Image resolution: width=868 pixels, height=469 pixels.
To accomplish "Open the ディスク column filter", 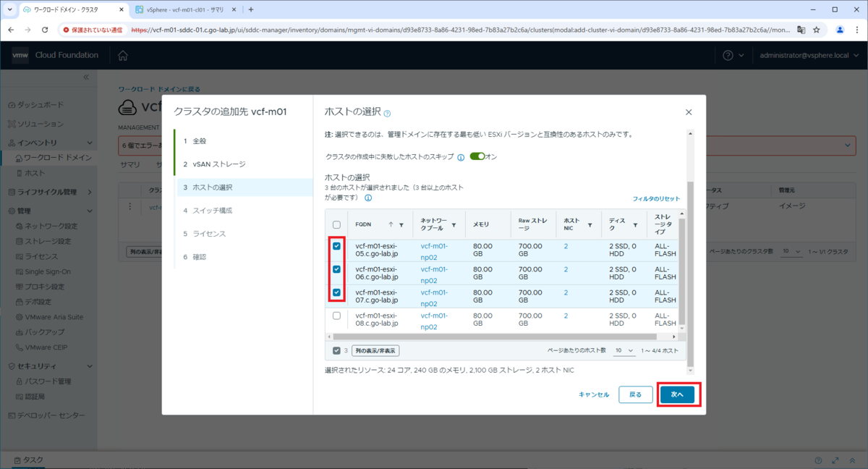I will click(637, 225).
